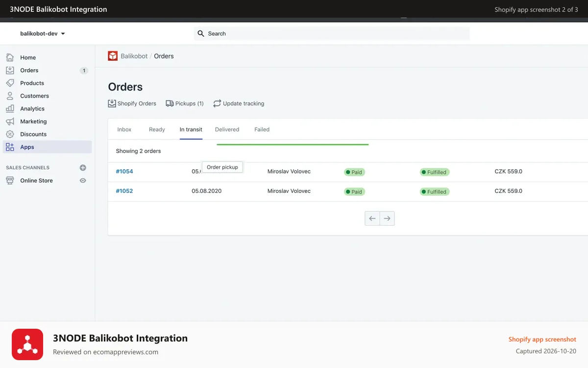Open Products in the sidebar

32,83
